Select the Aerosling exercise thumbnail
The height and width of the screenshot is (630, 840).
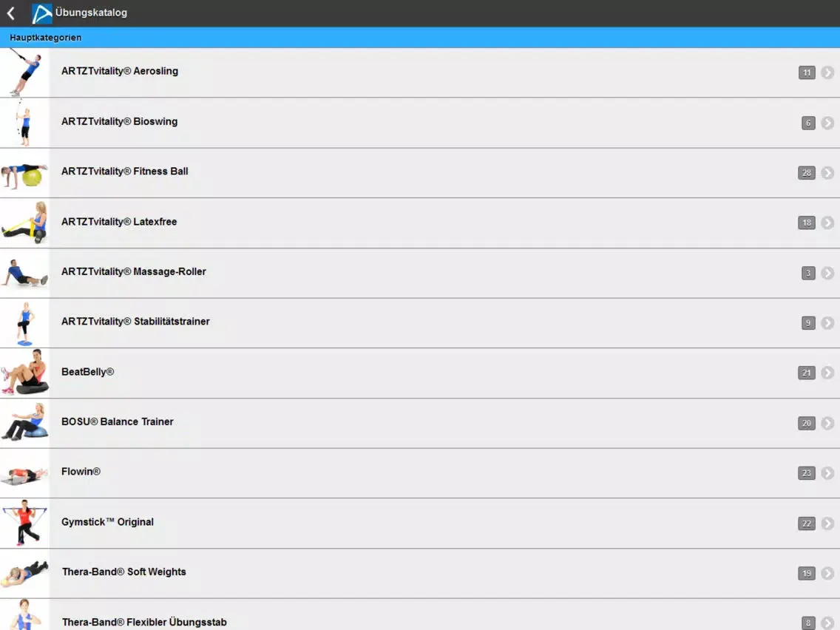point(24,72)
